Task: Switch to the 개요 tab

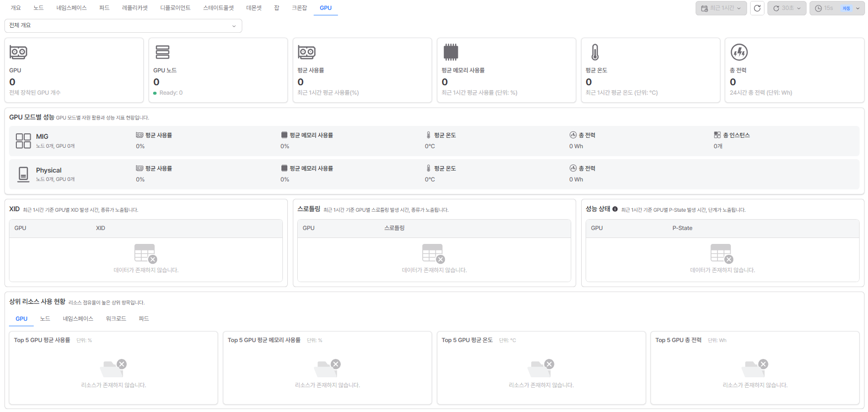Action: click(16, 8)
